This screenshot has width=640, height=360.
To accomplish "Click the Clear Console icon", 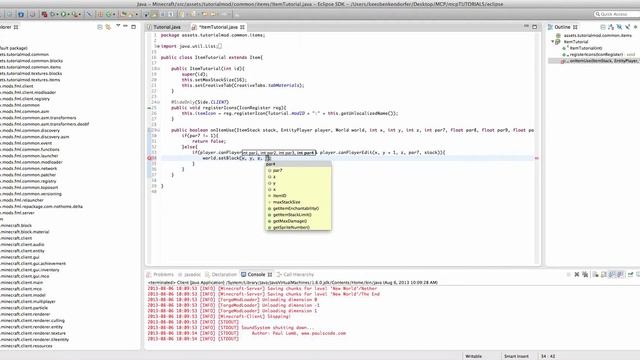I will pos(596,275).
